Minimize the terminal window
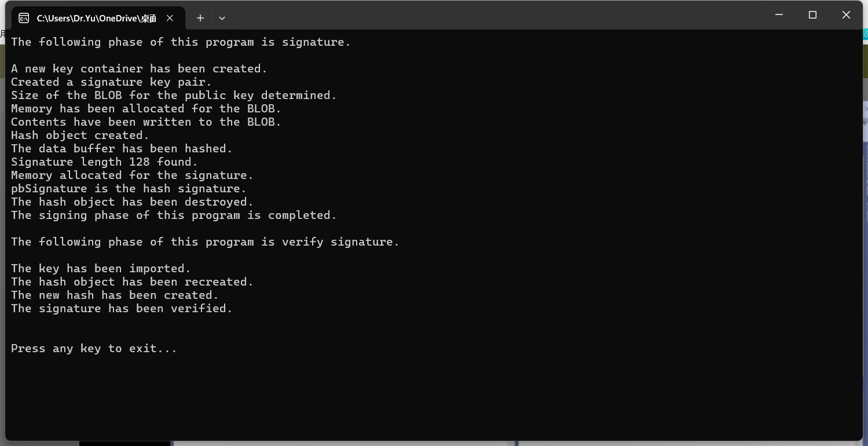868x446 pixels. click(x=779, y=15)
